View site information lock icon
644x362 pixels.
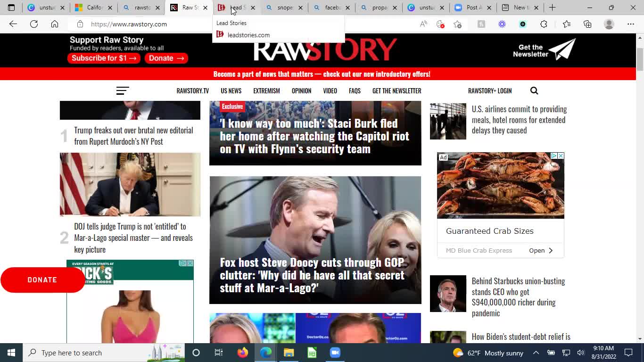[x=80, y=24]
